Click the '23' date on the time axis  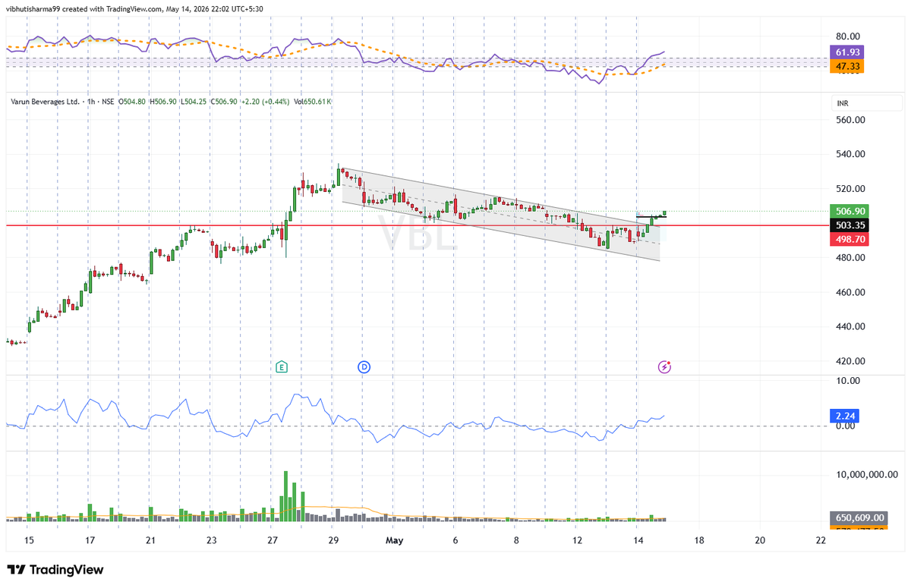click(211, 541)
